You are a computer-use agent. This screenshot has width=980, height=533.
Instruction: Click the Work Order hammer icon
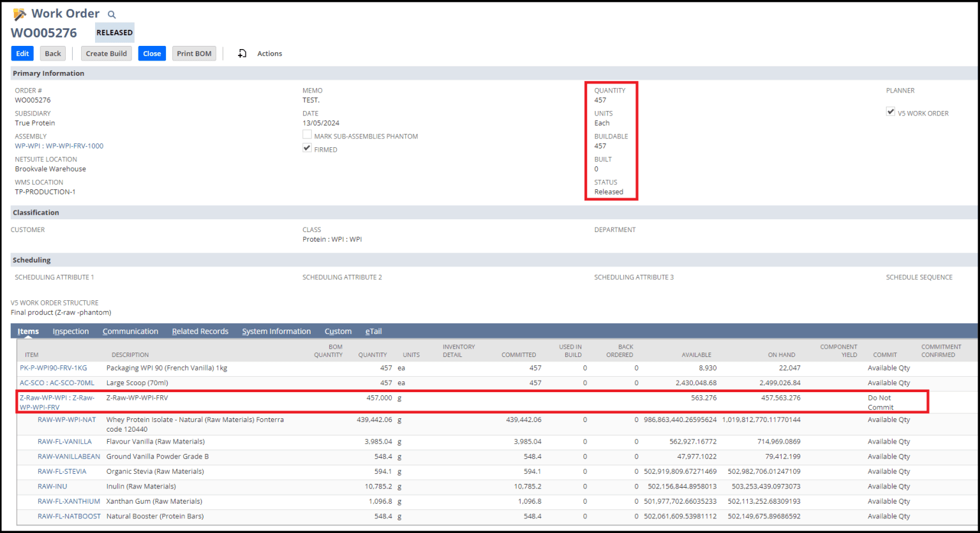pos(20,13)
